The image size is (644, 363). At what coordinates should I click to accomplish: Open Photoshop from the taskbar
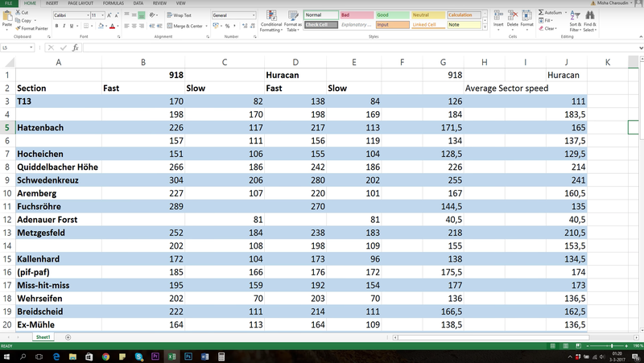[x=188, y=357]
